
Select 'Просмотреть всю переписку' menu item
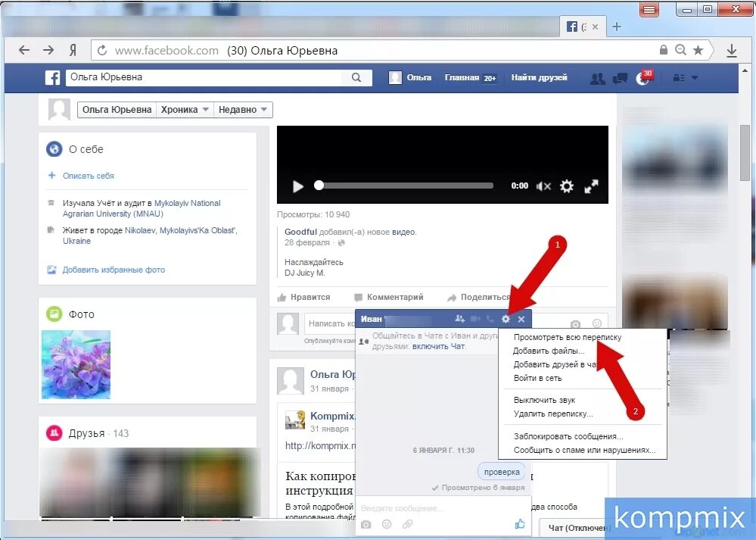(x=568, y=337)
